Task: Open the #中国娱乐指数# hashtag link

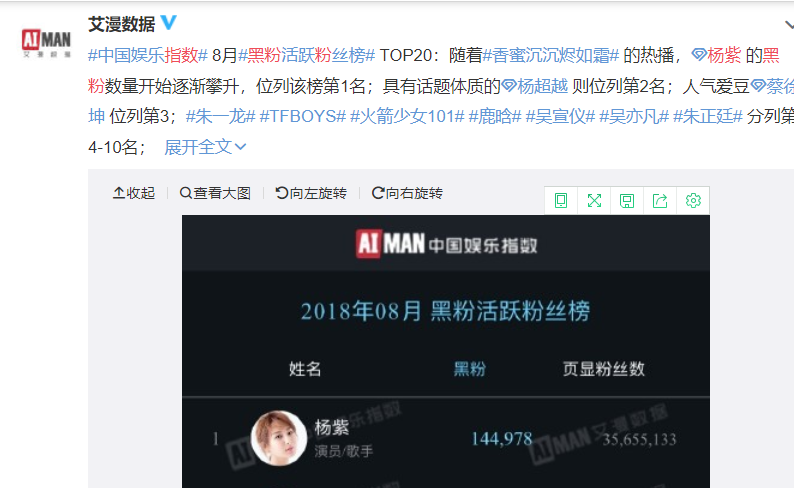Action: coord(148,55)
